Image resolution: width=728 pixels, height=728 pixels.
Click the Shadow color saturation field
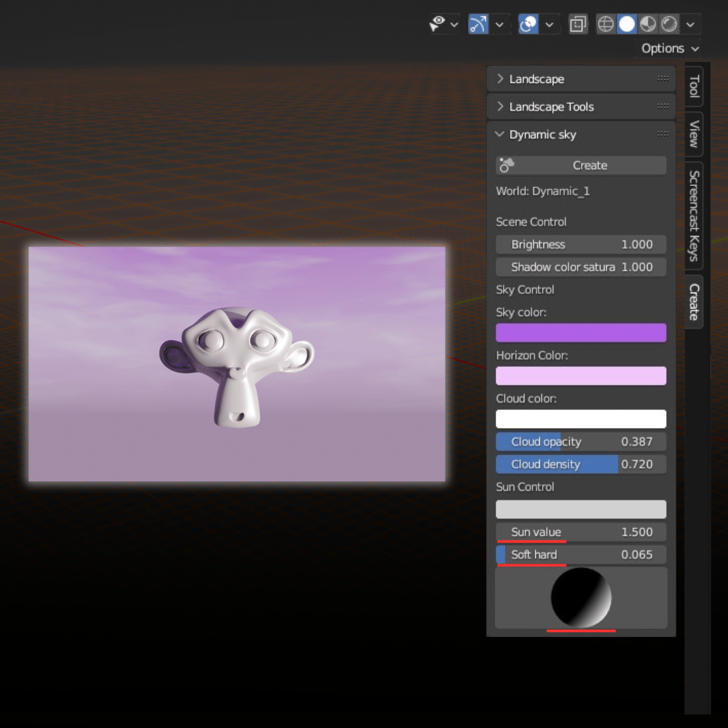(x=581, y=267)
